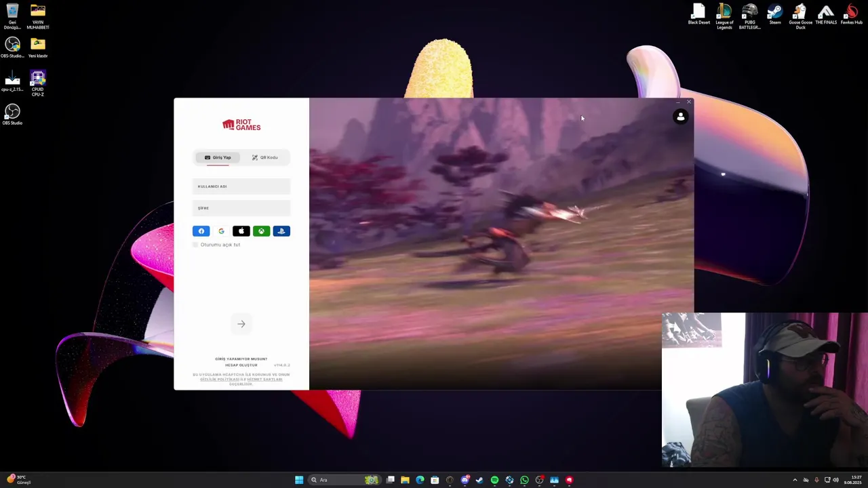Open the Windows Start menu
This screenshot has width=868, height=488.
(x=299, y=480)
